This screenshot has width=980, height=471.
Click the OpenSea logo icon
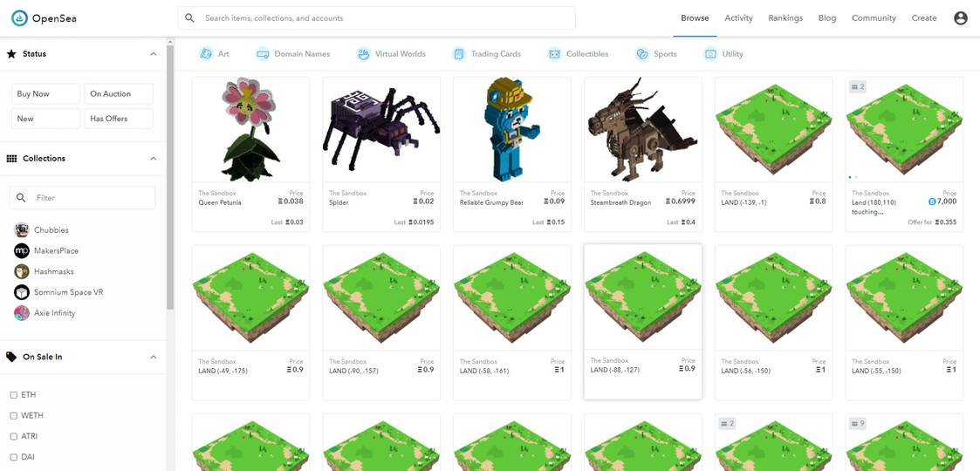(19, 18)
